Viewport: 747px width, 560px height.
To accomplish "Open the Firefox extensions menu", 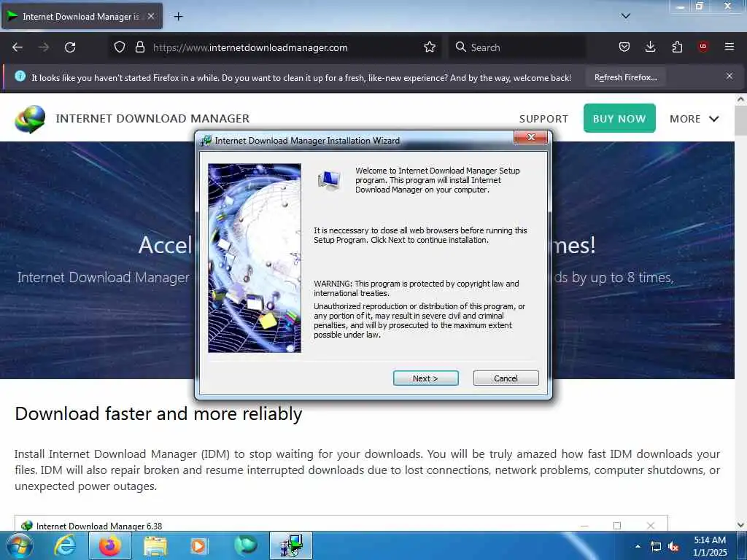I will tap(677, 47).
